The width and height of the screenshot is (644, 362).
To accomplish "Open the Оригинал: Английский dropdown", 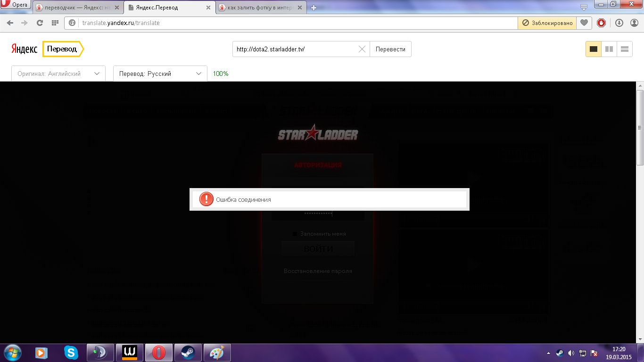I will (58, 74).
